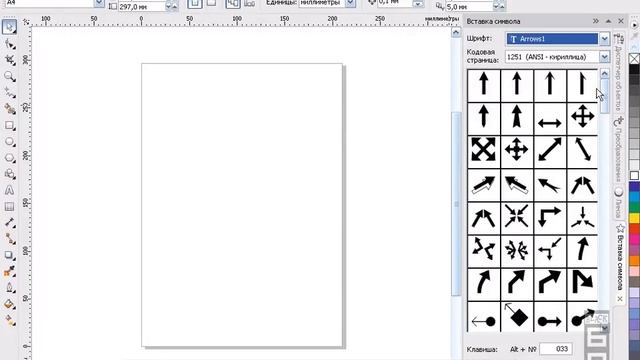This screenshot has width=640, height=360.
Task: Switch to the Диспетчер объектов side tab
Action: [x=619, y=73]
